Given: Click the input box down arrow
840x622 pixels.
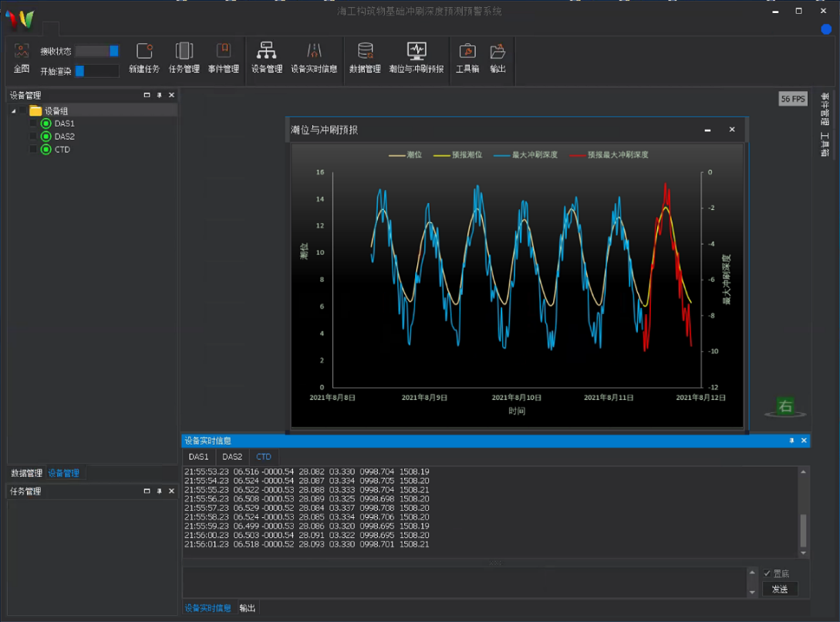Looking at the screenshot, I should click(x=752, y=592).
